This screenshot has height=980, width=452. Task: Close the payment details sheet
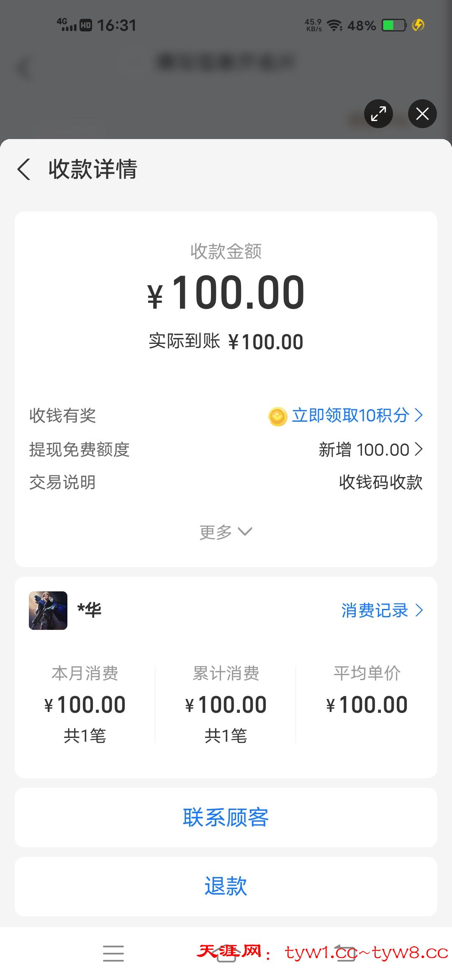tap(422, 113)
